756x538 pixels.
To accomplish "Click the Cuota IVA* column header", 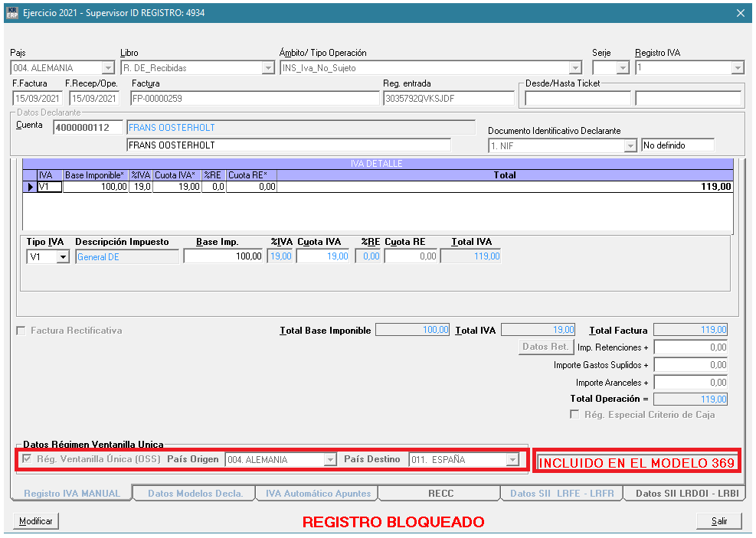I will click(x=177, y=175).
